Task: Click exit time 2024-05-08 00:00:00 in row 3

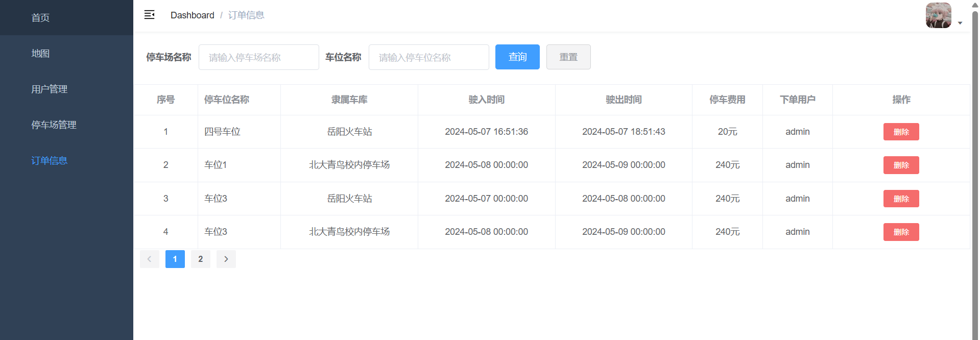Action: 624,199
